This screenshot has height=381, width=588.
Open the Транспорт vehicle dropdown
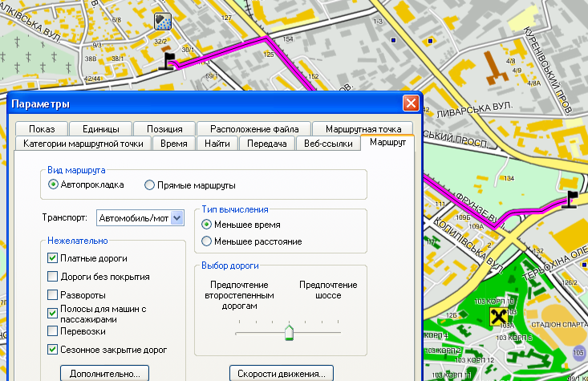177,217
